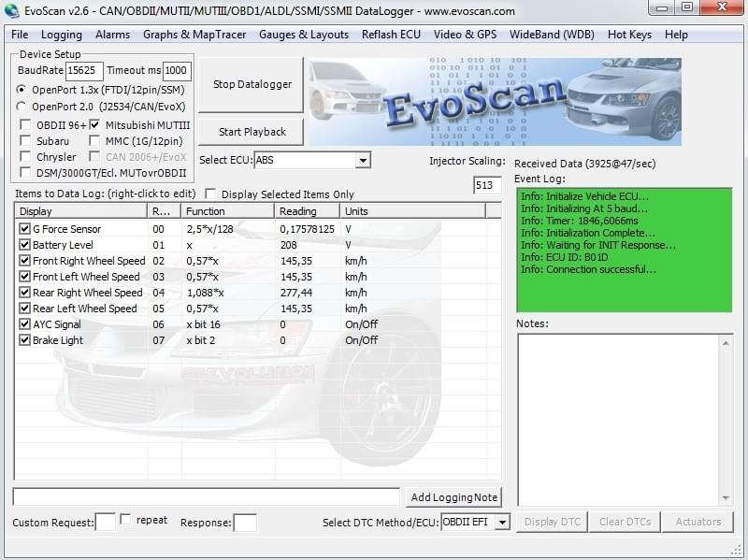The image size is (748, 560).
Task: Uncheck Rear Left Wheel Speed item
Action: click(24, 309)
